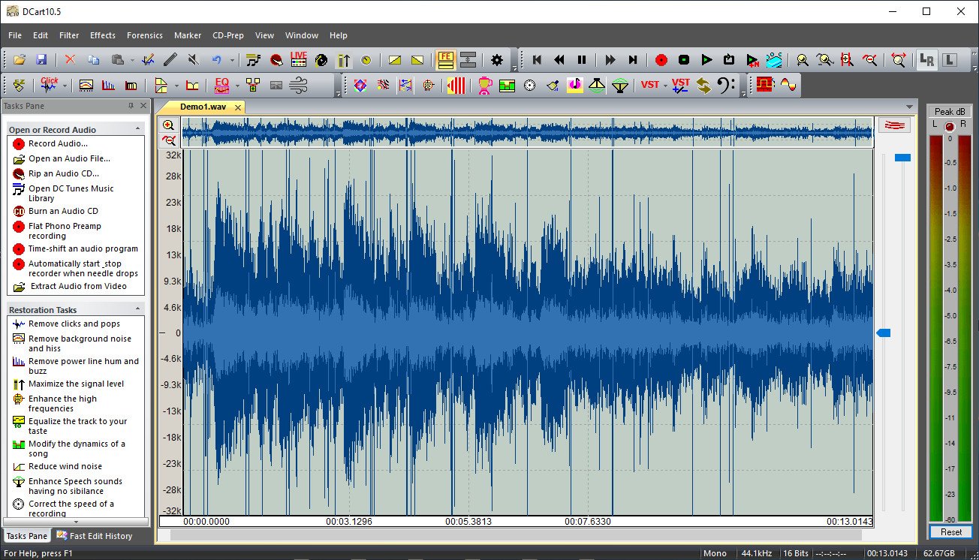Open the settings gear icon in toolbar

tap(497, 60)
